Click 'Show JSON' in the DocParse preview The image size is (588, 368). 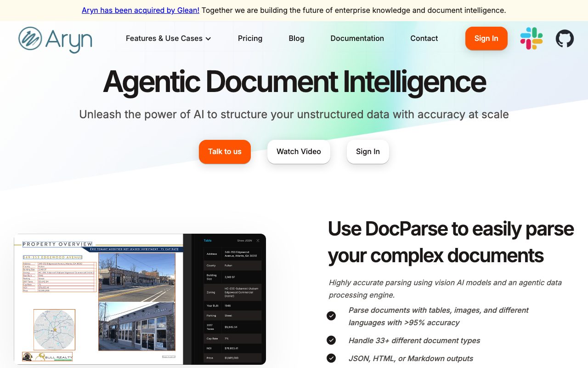pyautogui.click(x=244, y=241)
